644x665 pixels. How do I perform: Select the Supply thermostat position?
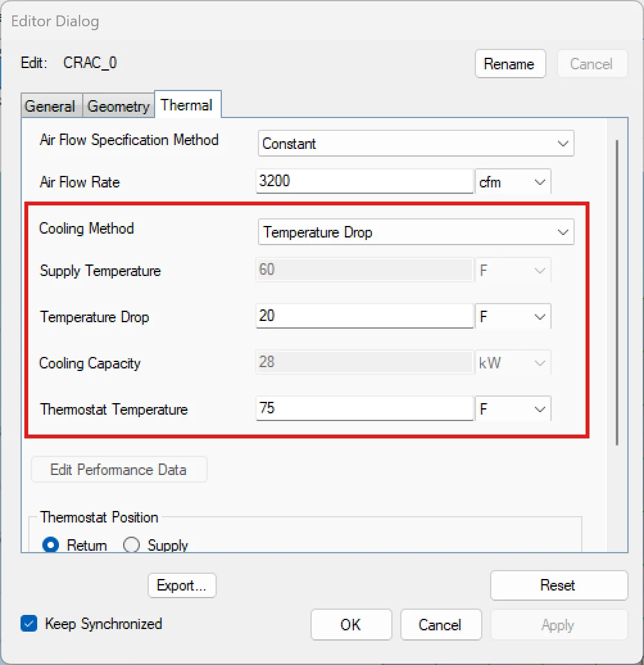[131, 544]
